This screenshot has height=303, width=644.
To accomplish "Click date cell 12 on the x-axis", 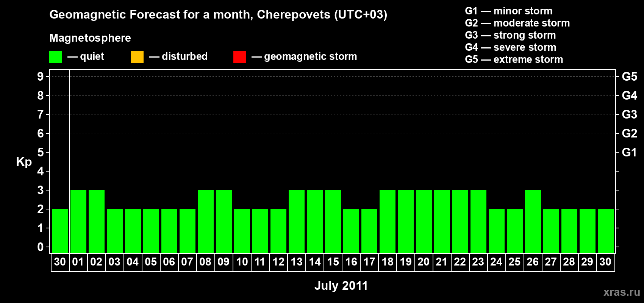I will (278, 262).
